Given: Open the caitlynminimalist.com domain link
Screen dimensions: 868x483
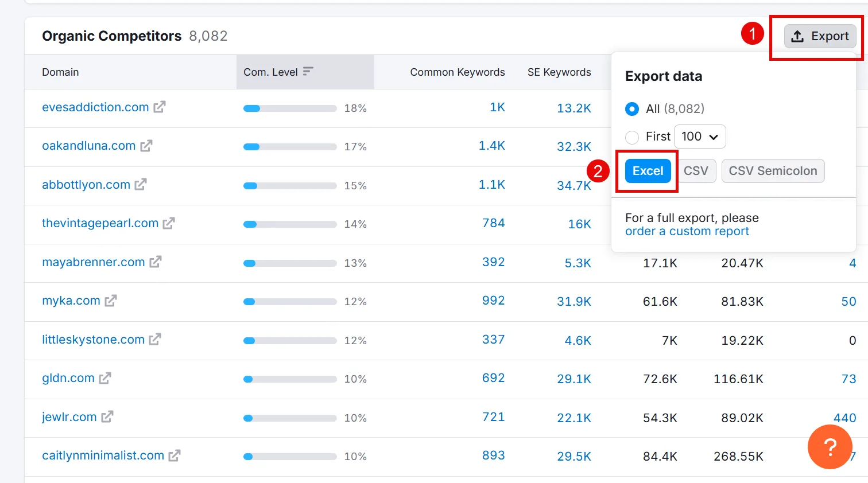Looking at the screenshot, I should (x=103, y=455).
